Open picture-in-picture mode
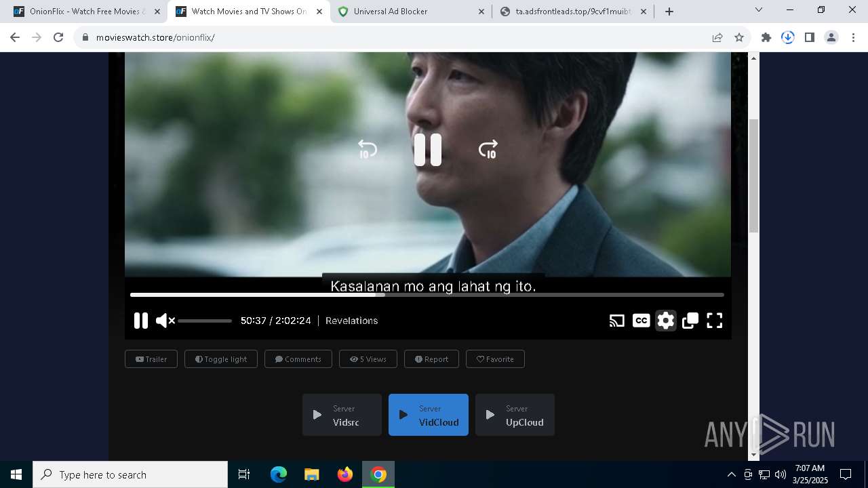868x488 pixels. point(690,321)
